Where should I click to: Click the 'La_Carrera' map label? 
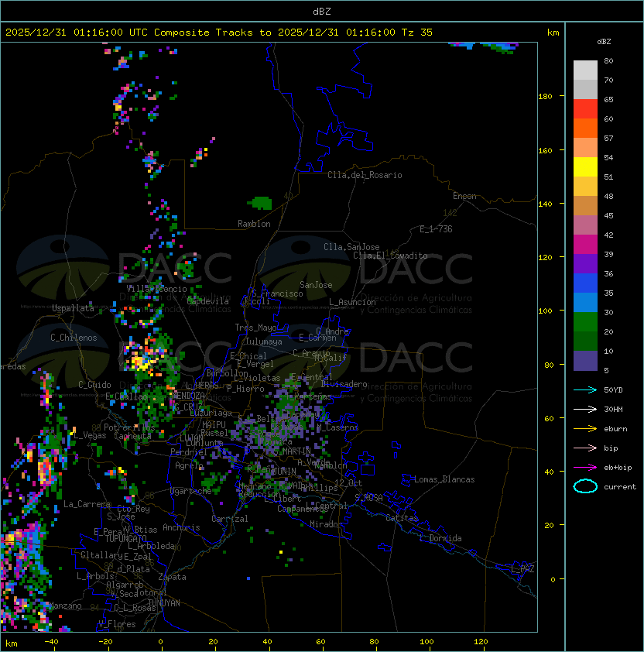(87, 504)
